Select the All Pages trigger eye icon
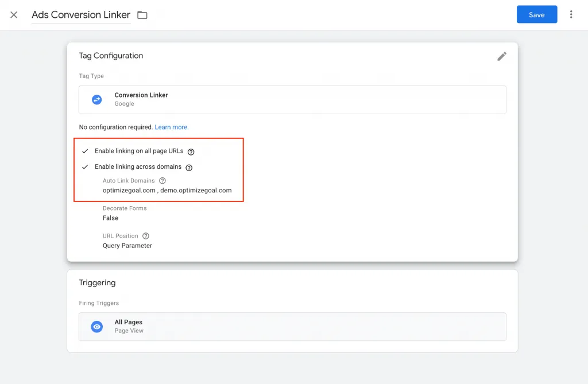This screenshot has width=588, height=384. pyautogui.click(x=96, y=327)
